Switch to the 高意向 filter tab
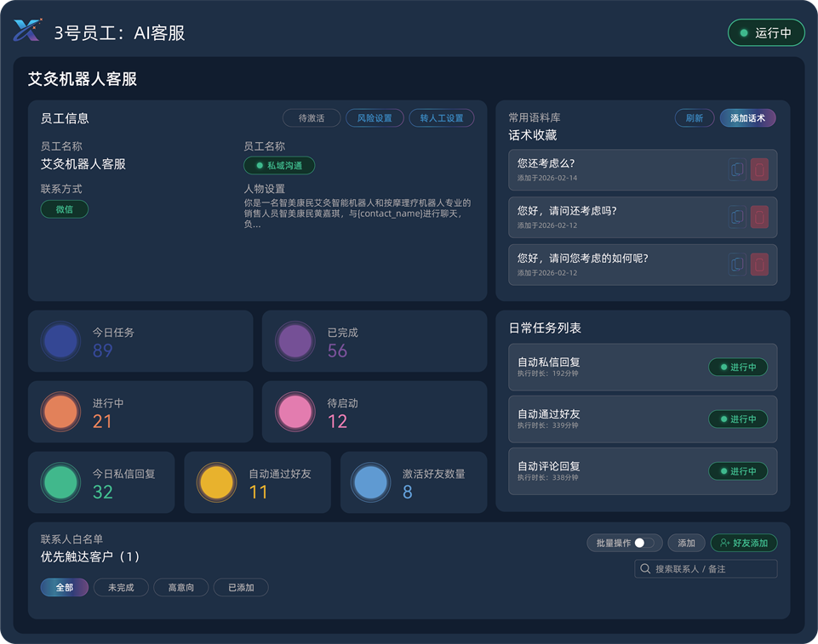The width and height of the screenshot is (818, 644). pyautogui.click(x=180, y=588)
